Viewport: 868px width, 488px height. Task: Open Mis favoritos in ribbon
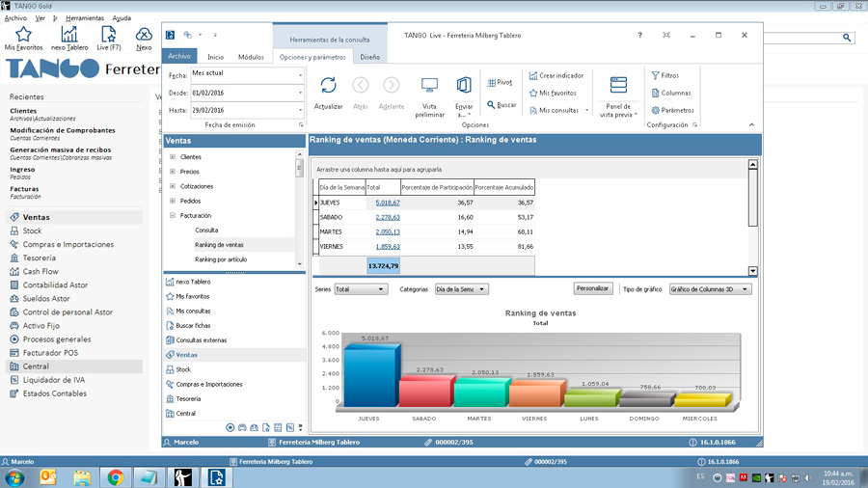[553, 93]
